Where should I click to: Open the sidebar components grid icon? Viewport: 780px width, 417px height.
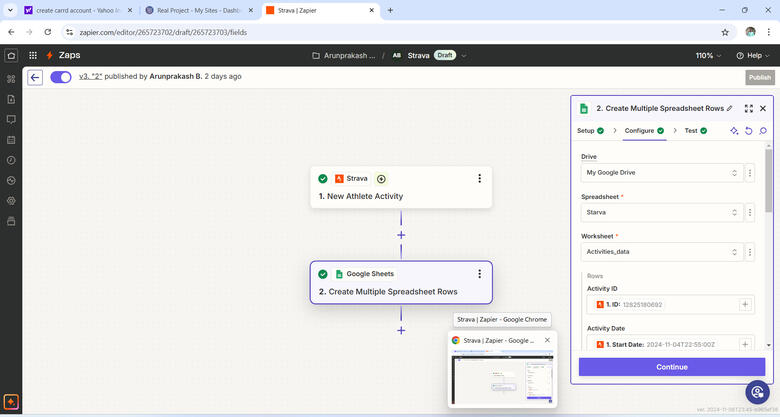click(11, 79)
